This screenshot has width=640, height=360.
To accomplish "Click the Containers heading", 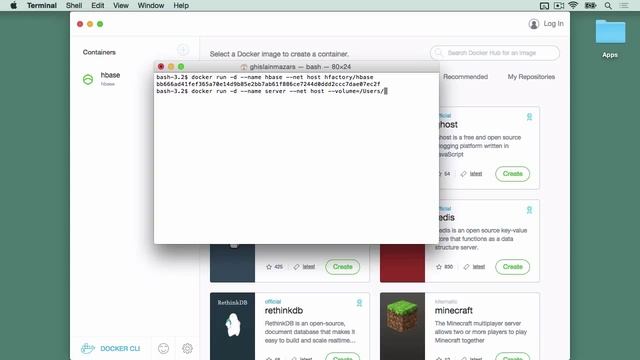I will pos(99,52).
